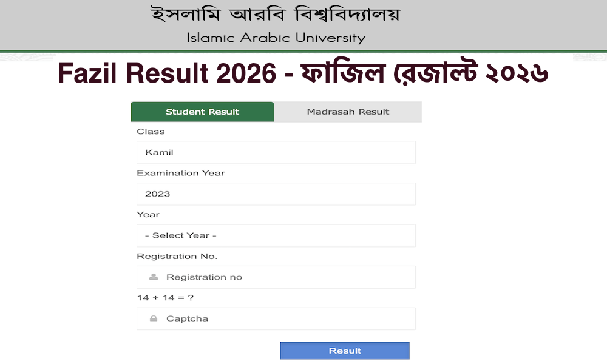Image resolution: width=607 pixels, height=364 pixels.
Task: Click the "Examination Year" label
Action: click(180, 173)
